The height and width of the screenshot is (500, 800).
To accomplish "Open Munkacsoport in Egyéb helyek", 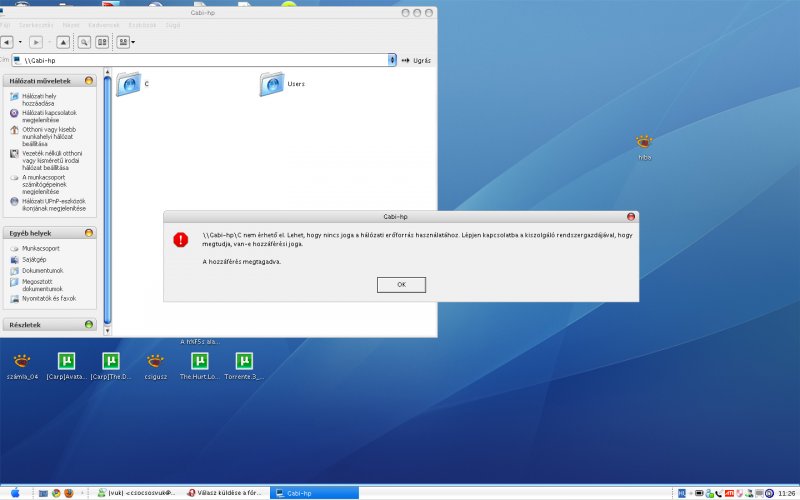I will point(40,248).
